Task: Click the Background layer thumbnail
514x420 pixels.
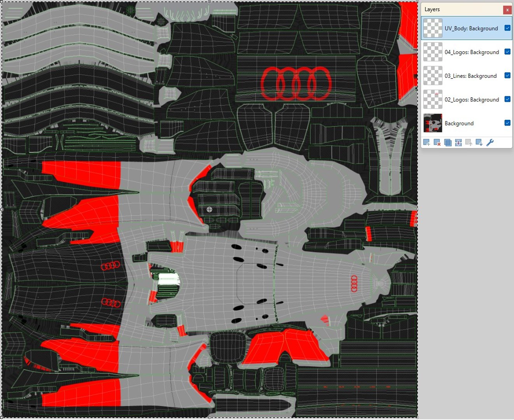Action: click(x=433, y=123)
